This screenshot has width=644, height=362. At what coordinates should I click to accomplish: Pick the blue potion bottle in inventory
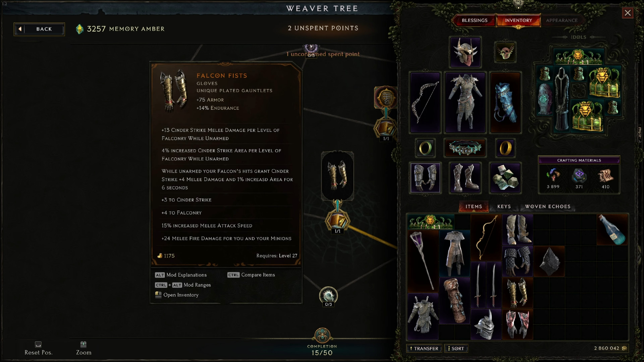point(612,230)
